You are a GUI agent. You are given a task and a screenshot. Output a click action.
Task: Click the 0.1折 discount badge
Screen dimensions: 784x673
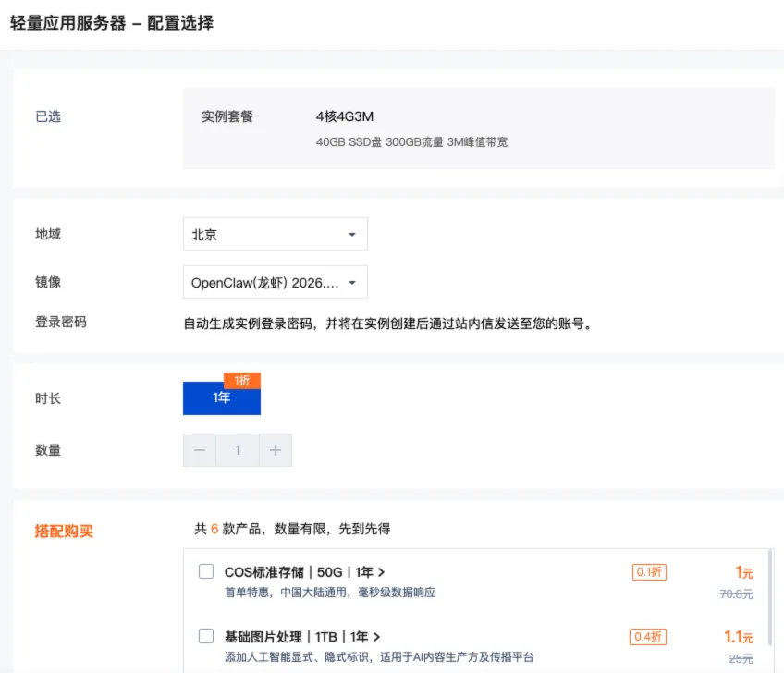(x=649, y=571)
